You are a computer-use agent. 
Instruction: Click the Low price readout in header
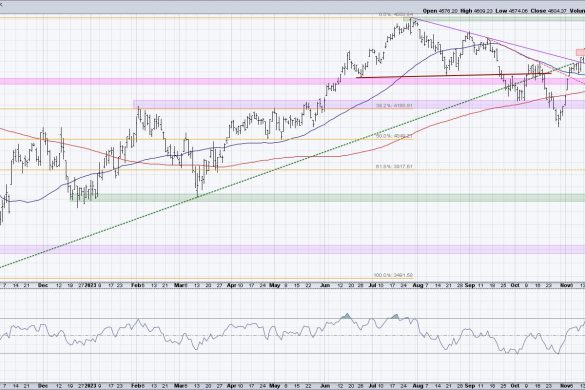(x=511, y=11)
